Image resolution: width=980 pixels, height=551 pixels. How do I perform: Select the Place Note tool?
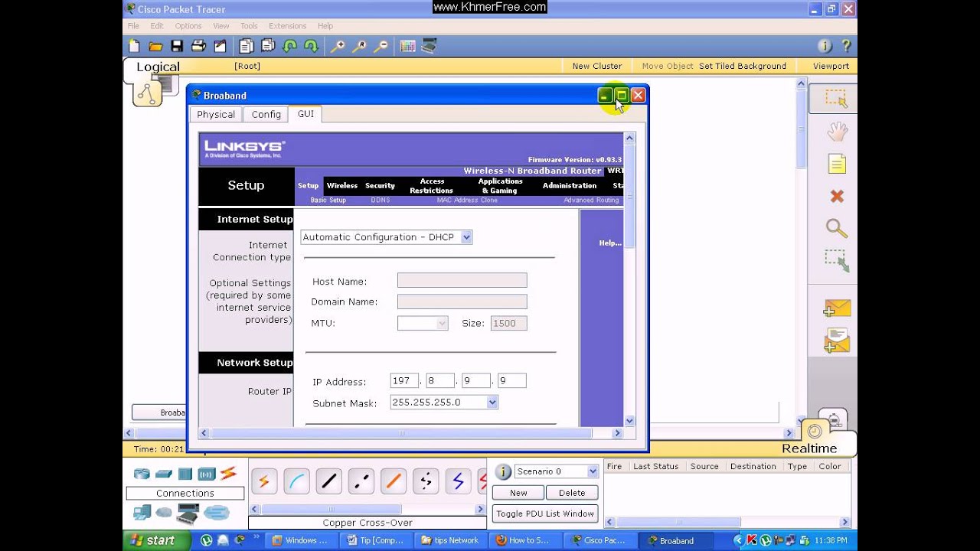coord(837,164)
